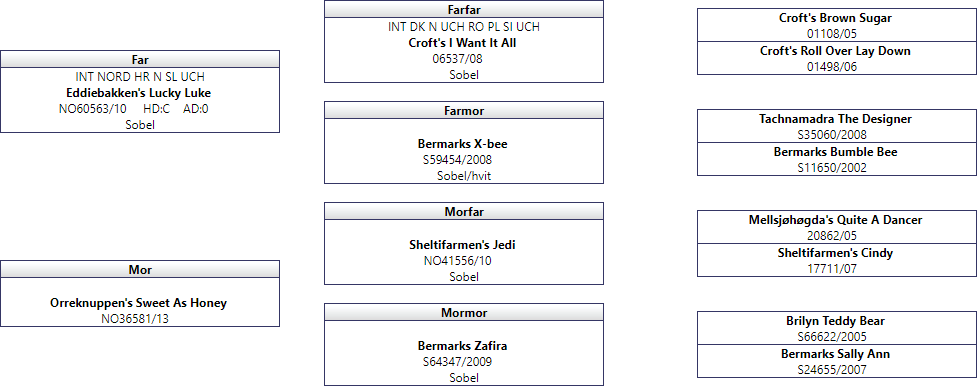Open Croft's Roll Over Lay Down
977x386 pixels.
pos(836,51)
